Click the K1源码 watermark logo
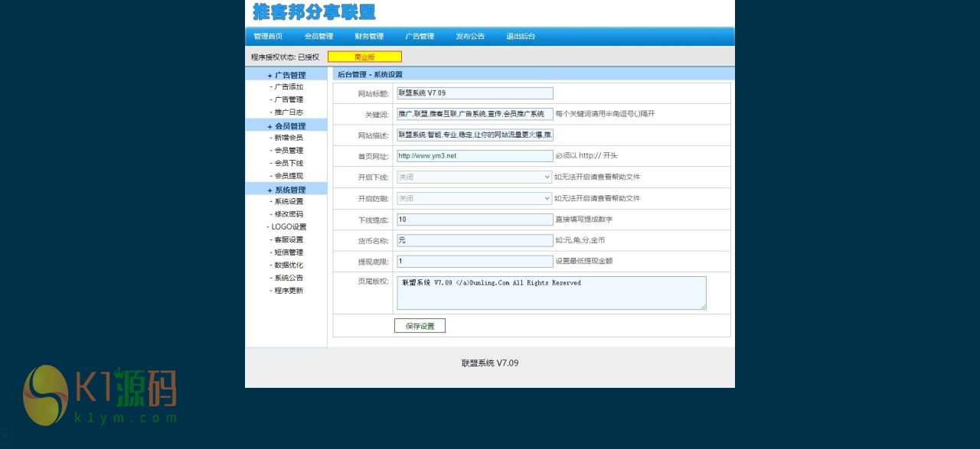Screen dimensions: 980x449 click(100, 395)
